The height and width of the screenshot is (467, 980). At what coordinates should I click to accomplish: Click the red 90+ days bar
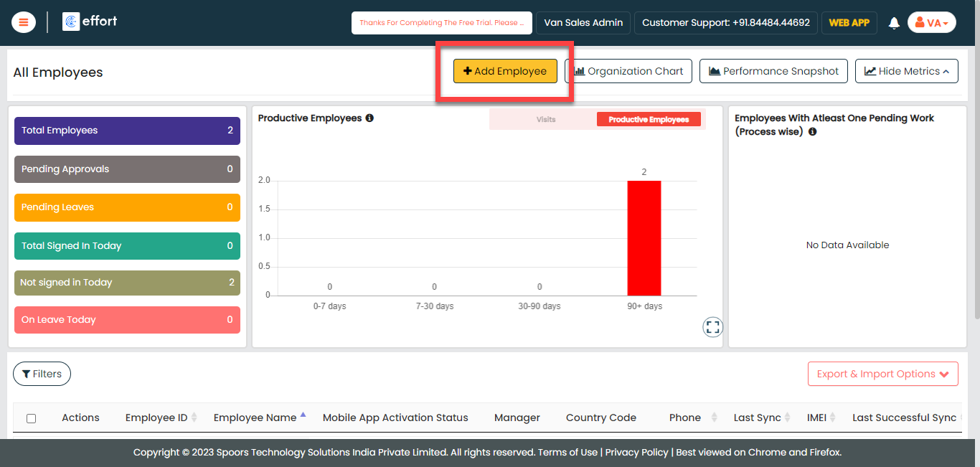pos(644,237)
